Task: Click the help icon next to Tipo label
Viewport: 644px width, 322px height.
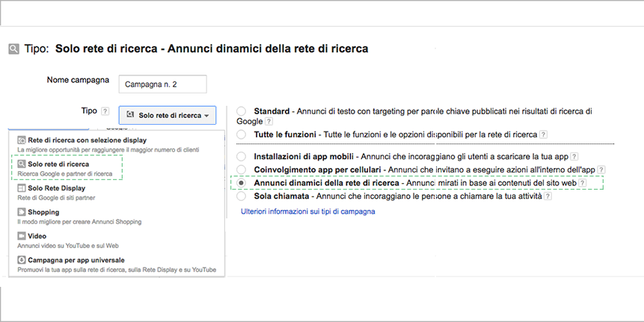Action: (105, 111)
